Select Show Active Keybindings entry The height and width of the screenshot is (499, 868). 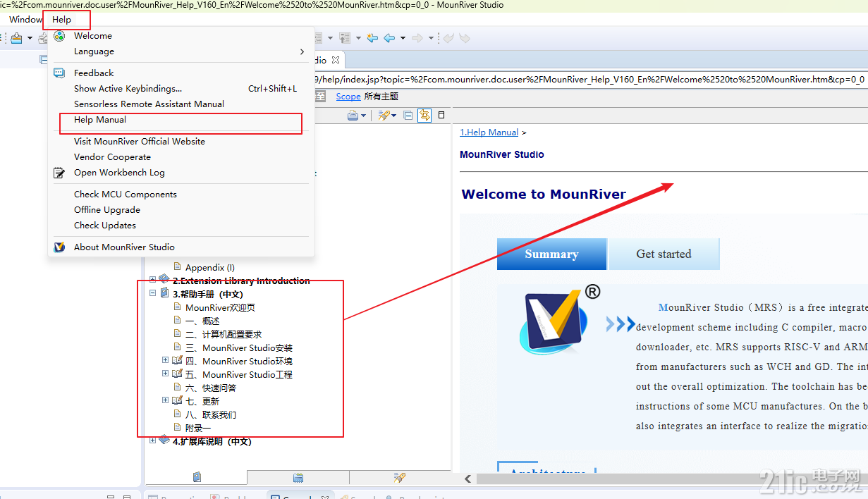click(x=181, y=89)
